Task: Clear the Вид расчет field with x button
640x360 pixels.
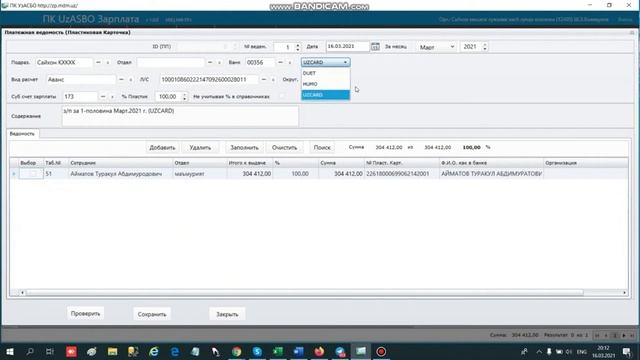Action: click(x=131, y=80)
